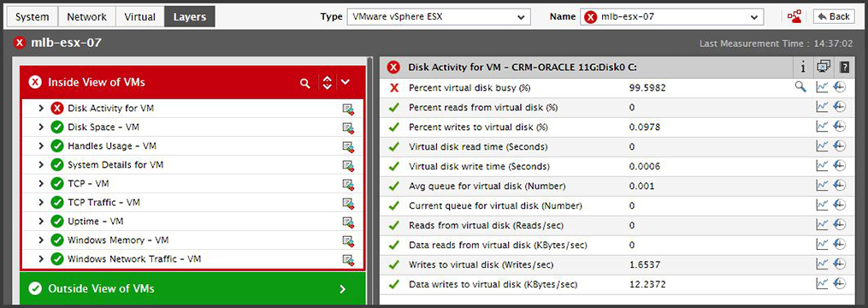Click the value 12.2372

click(x=647, y=284)
